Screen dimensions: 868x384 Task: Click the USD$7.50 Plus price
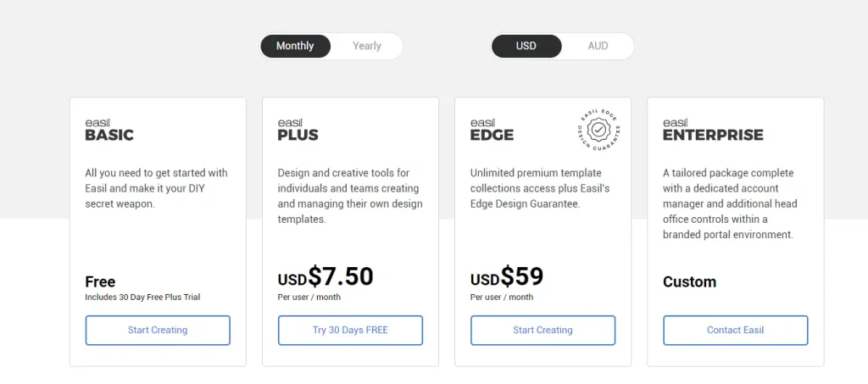pos(325,277)
